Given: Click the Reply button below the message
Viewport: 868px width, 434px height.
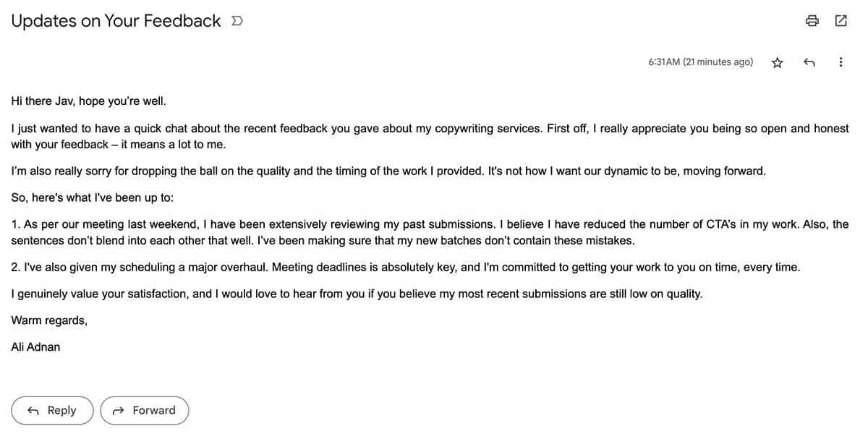Looking at the screenshot, I should tap(53, 410).
